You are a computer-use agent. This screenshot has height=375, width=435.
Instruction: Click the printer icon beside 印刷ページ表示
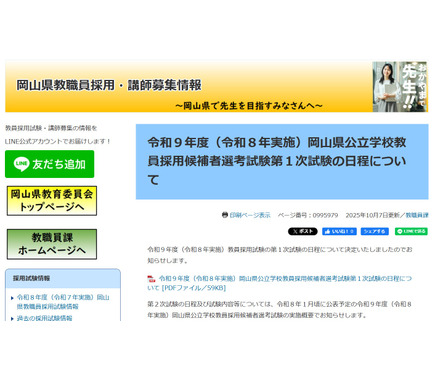click(x=225, y=215)
